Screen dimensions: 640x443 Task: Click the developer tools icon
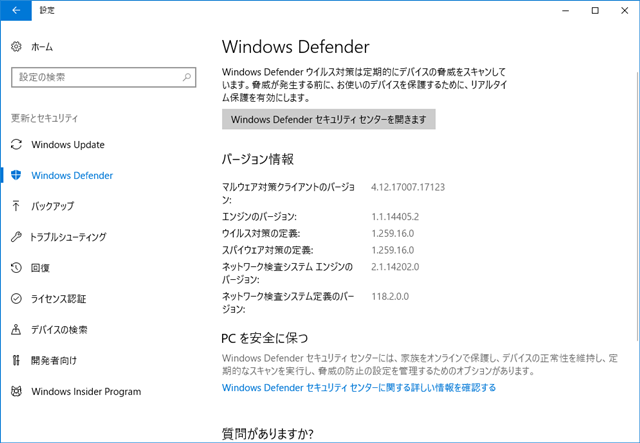(16, 360)
